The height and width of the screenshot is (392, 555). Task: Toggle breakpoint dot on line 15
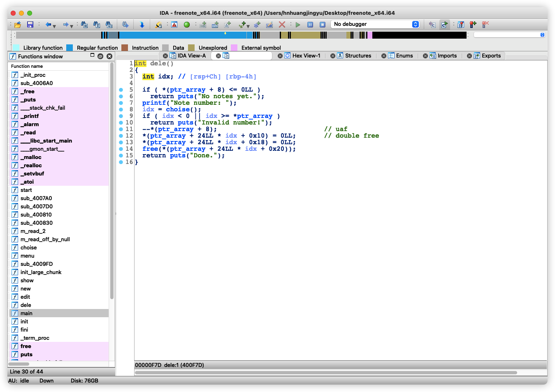121,155
